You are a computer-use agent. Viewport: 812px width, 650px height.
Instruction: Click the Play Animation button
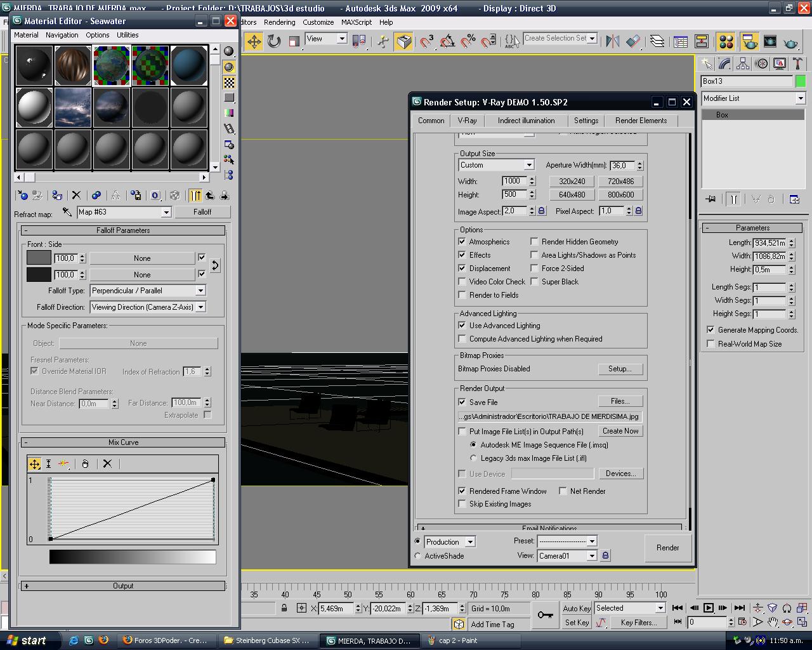(709, 608)
